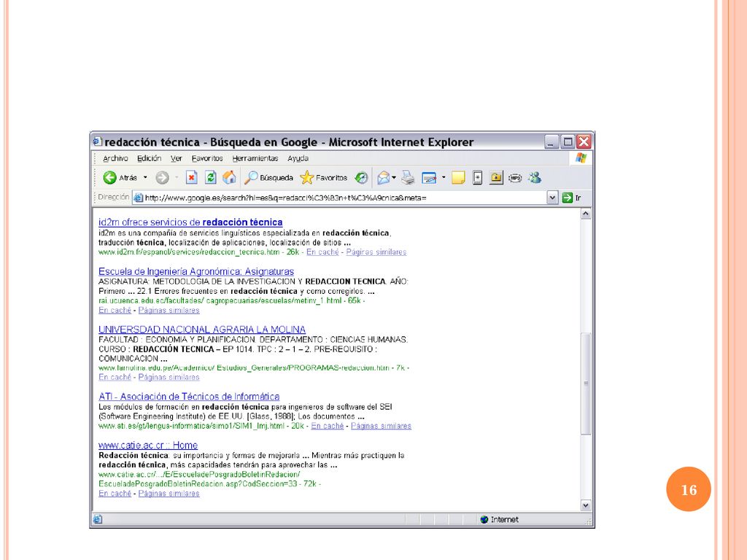Click 'Páginas similares' under Escuela de Ingeniería result

(x=169, y=310)
